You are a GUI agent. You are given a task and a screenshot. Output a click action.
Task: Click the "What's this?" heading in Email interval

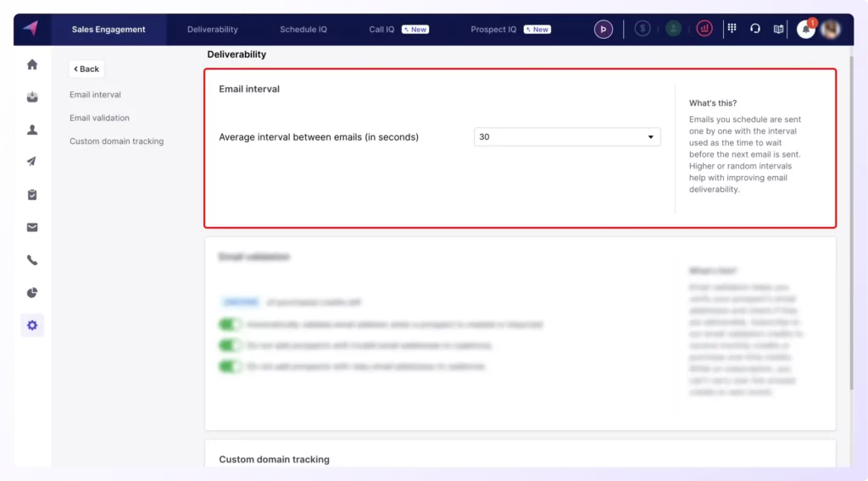(x=712, y=103)
